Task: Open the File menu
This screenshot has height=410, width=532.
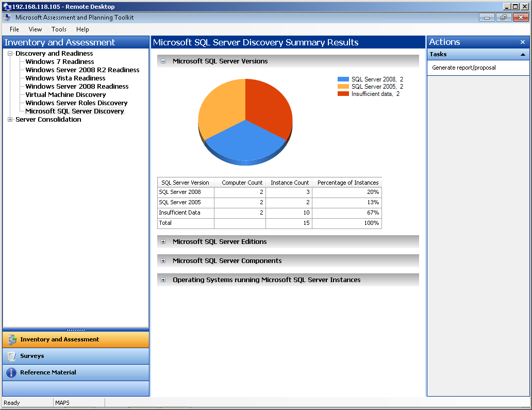Action: point(14,29)
